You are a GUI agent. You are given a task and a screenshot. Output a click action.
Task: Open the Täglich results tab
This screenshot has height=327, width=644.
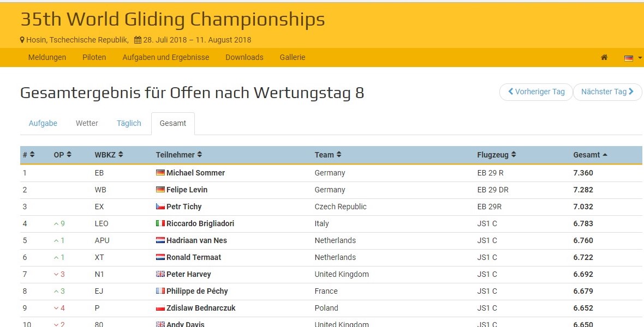(129, 123)
